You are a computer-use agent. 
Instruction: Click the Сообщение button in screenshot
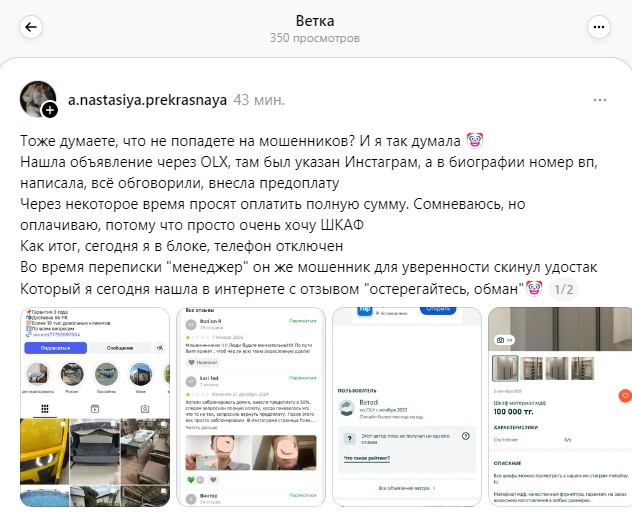[x=120, y=348]
